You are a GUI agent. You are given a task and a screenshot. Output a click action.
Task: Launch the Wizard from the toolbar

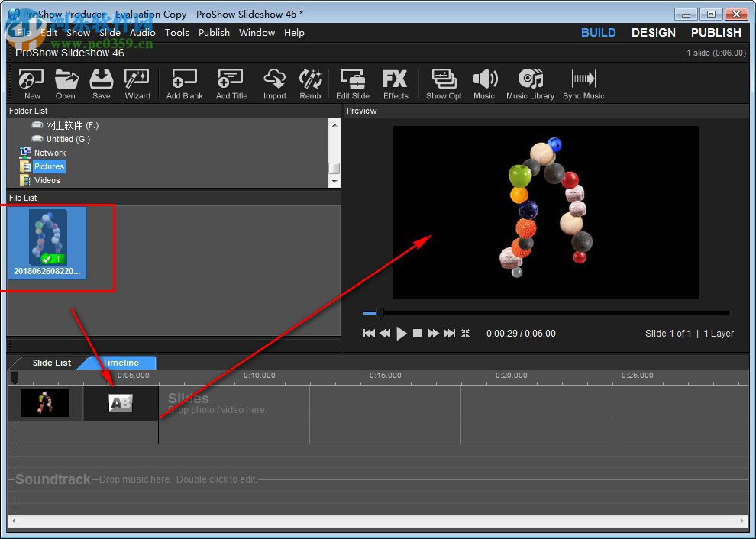[x=137, y=82]
